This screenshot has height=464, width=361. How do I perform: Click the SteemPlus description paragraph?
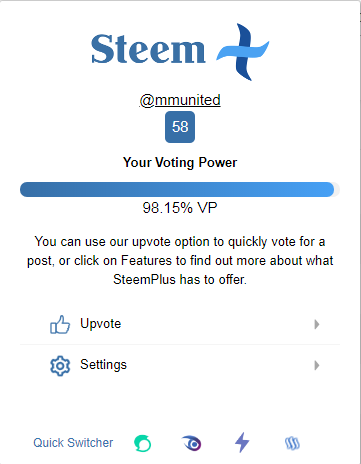[x=180, y=260]
